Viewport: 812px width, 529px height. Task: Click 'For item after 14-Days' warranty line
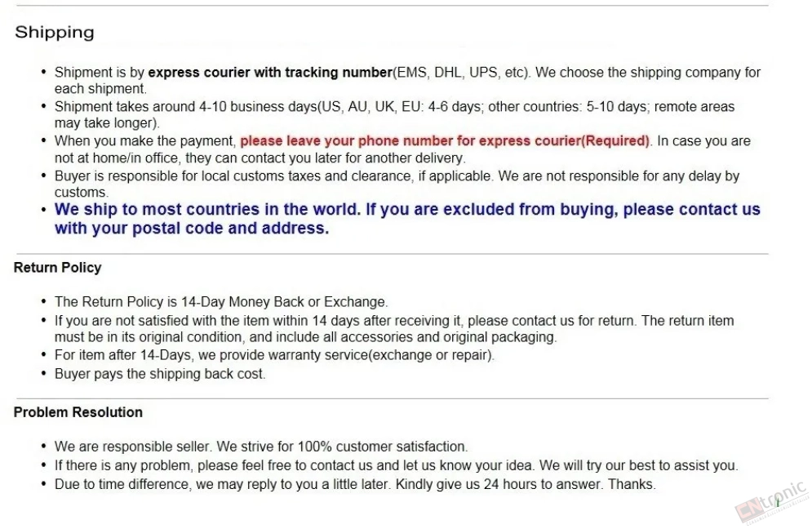274,355
